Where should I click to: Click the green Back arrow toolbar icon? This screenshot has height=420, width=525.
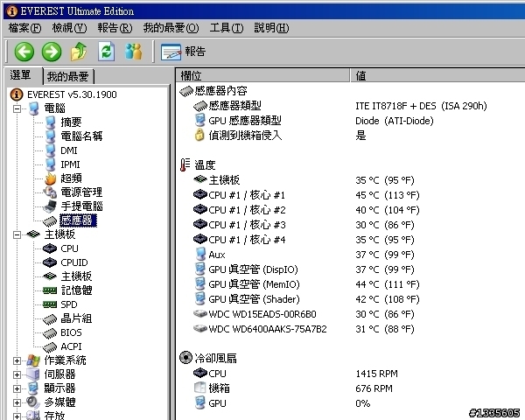24,52
